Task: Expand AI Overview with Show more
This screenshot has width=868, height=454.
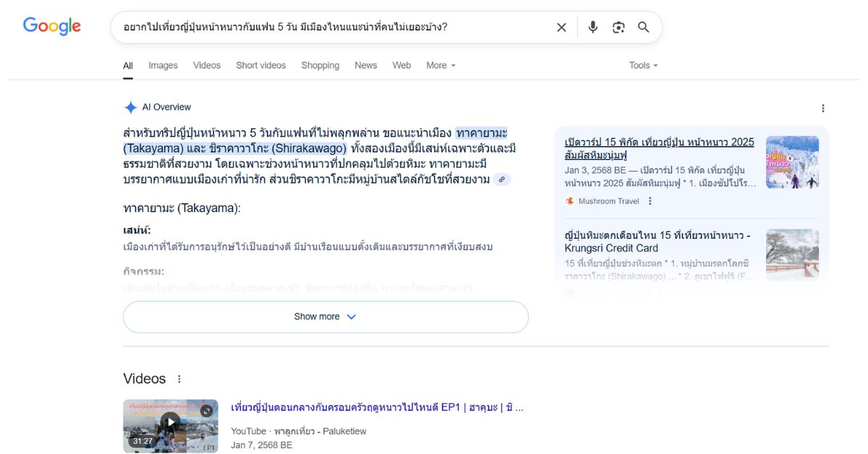Action: [325, 317]
